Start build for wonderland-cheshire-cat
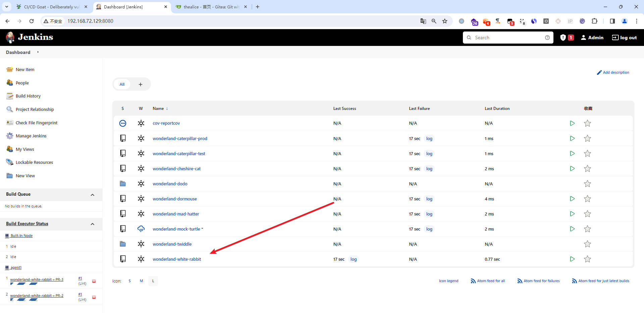The height and width of the screenshot is (313, 644). pos(572,169)
